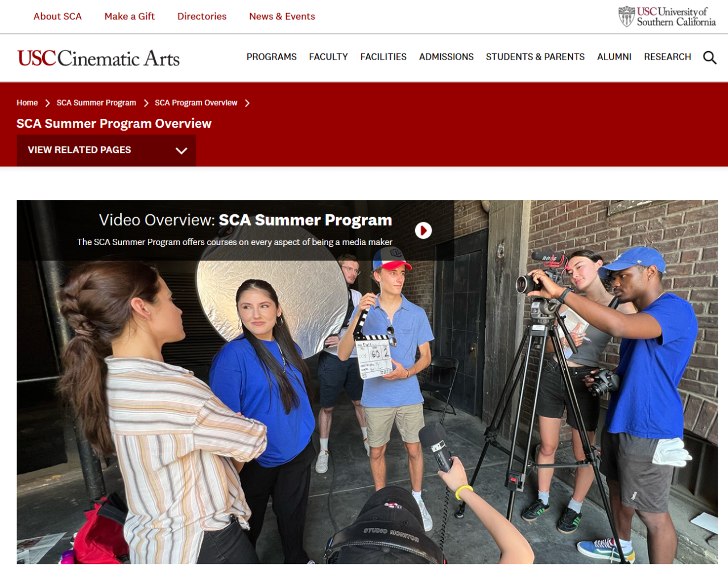
Task: Open the Facilities navigation item
Action: click(x=383, y=57)
